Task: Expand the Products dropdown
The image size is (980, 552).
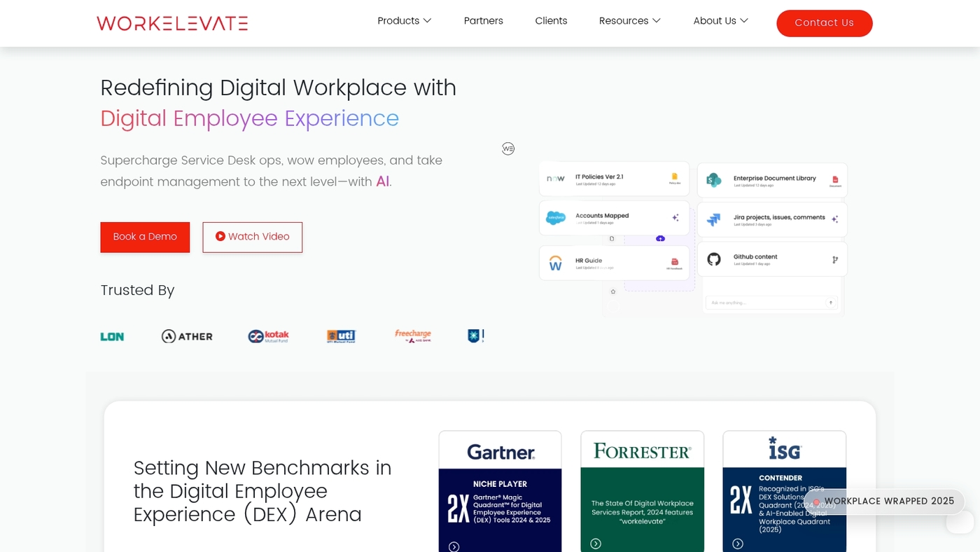Action: tap(404, 21)
